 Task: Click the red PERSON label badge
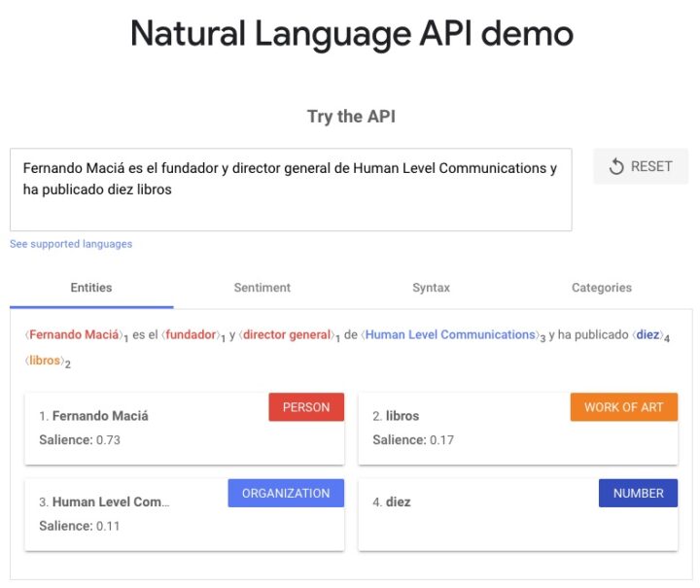pos(306,407)
